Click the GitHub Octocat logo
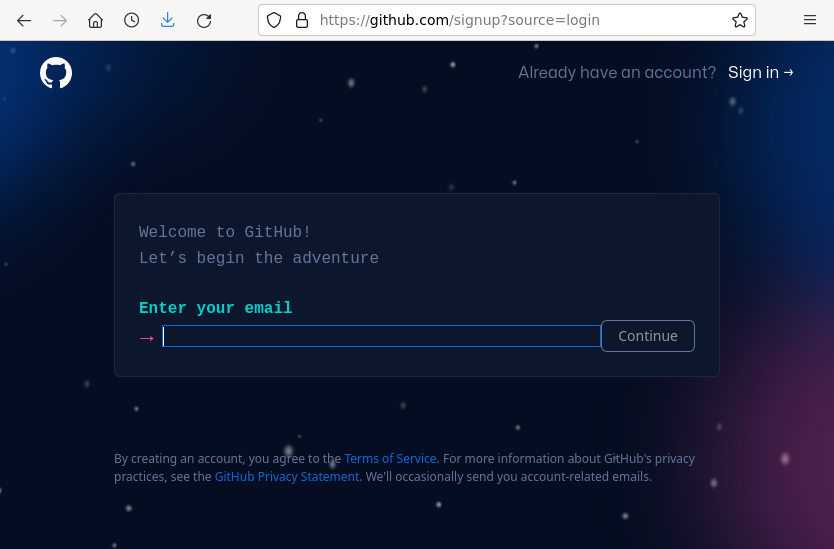This screenshot has height=549, width=834. [x=56, y=73]
